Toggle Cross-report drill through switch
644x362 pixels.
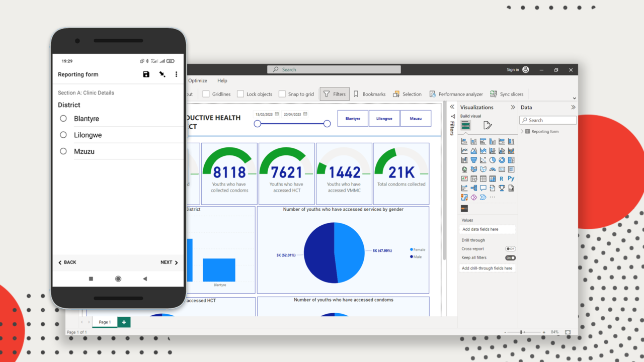coord(510,249)
